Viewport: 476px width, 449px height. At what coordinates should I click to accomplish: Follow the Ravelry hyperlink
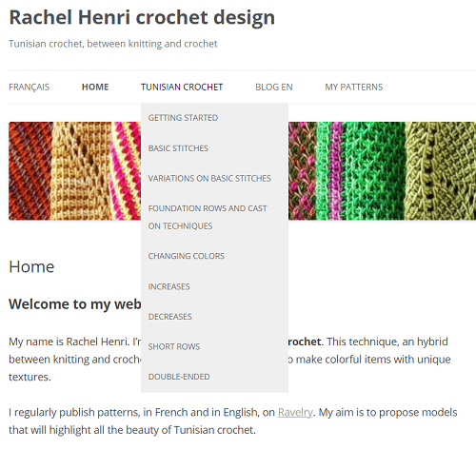295,412
